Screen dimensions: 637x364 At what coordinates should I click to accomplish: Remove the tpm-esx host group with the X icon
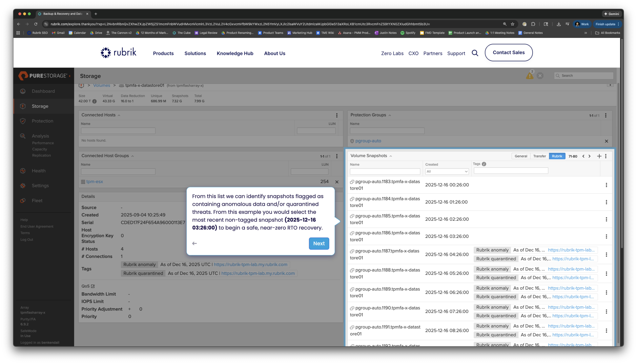pos(337,182)
